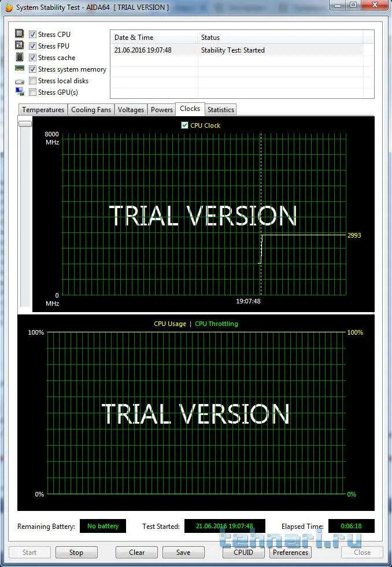Click the 19:07:48 time marker under graph
Viewport: 392px width, 567px height.
[248, 301]
